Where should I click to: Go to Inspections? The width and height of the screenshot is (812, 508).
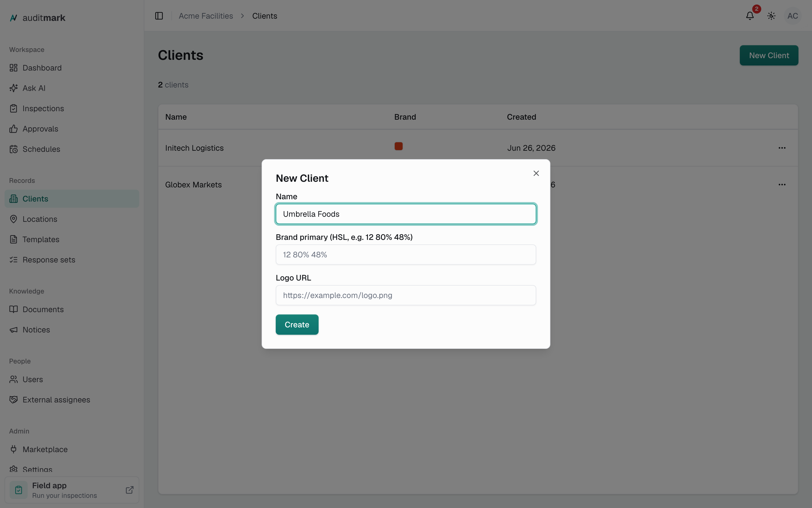coord(72,109)
